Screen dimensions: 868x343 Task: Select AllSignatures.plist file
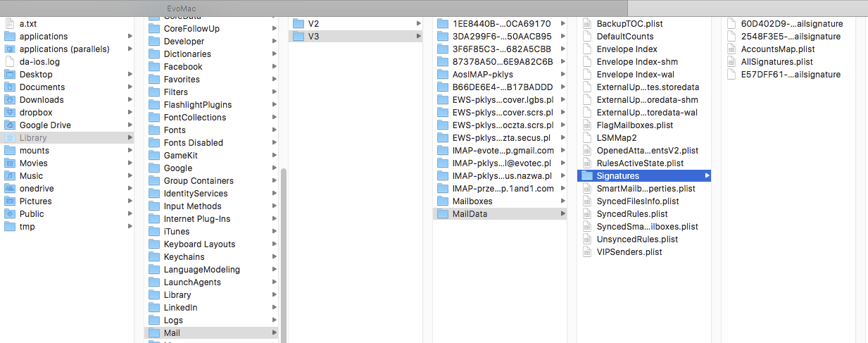click(776, 62)
